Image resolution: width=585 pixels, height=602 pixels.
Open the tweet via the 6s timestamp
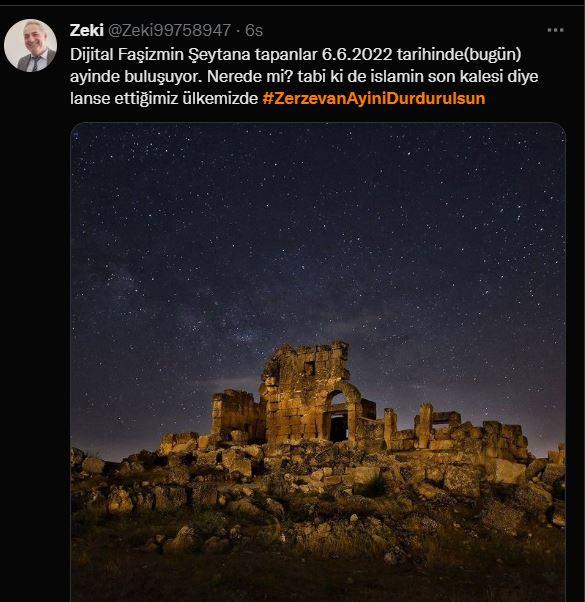[254, 30]
